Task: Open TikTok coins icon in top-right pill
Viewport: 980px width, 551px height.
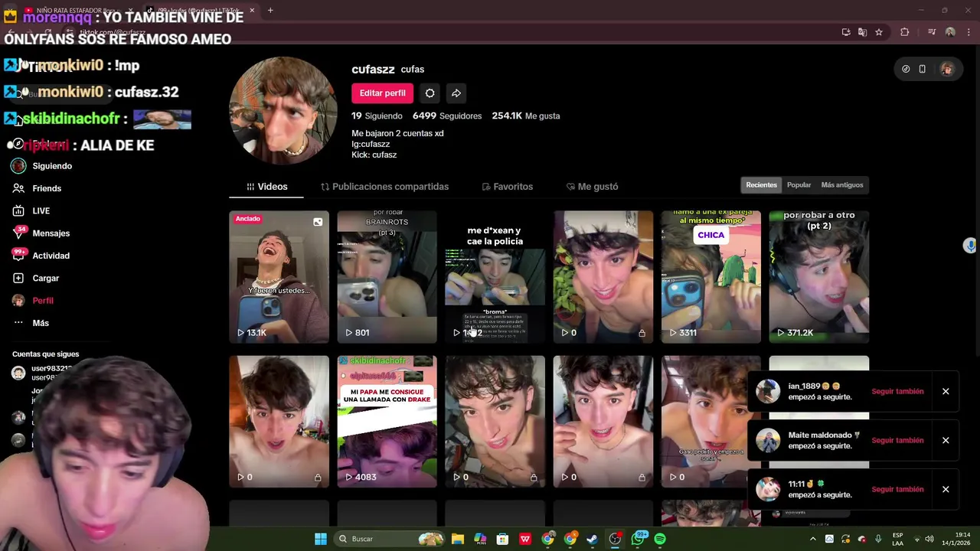Action: click(906, 69)
